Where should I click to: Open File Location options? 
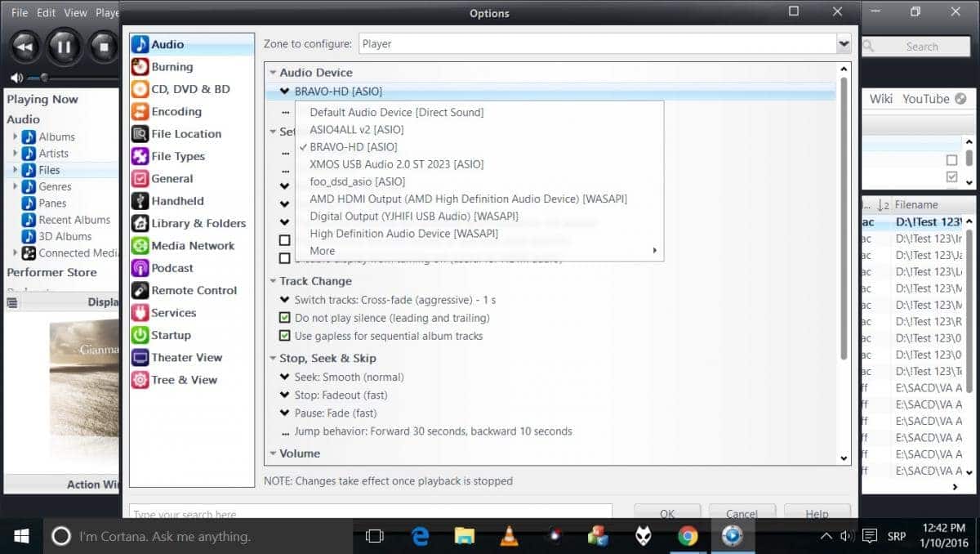pyautogui.click(x=192, y=134)
